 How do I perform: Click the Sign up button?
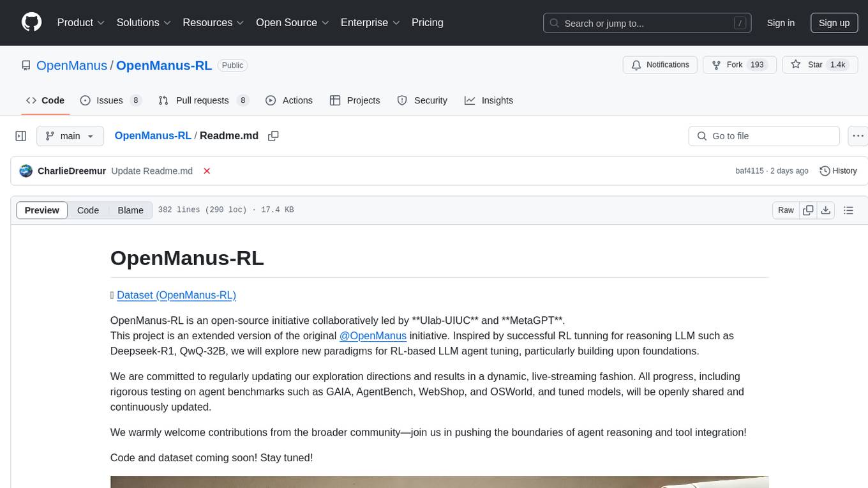tap(834, 23)
